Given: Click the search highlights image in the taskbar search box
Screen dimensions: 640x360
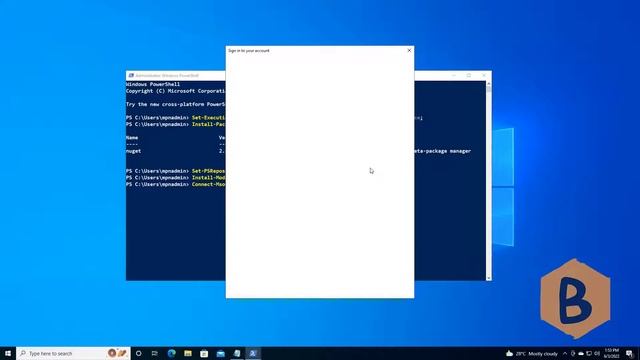Looking at the screenshot, I should click(117, 353).
